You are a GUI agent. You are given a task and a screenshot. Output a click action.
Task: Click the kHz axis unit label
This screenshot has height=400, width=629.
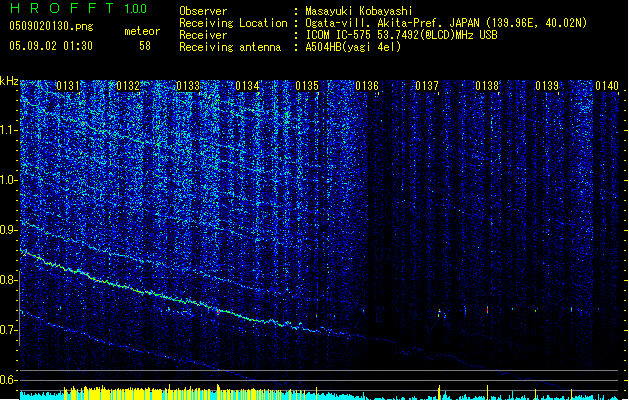9,81
